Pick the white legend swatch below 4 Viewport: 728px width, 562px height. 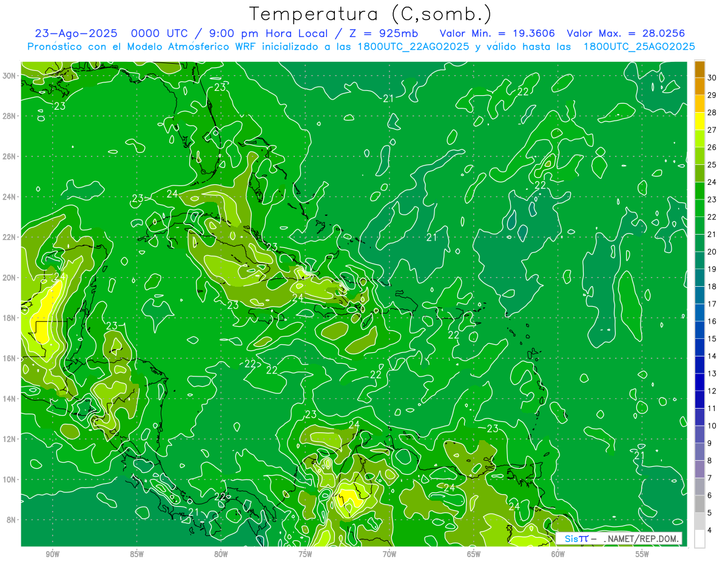pyautogui.click(x=699, y=539)
